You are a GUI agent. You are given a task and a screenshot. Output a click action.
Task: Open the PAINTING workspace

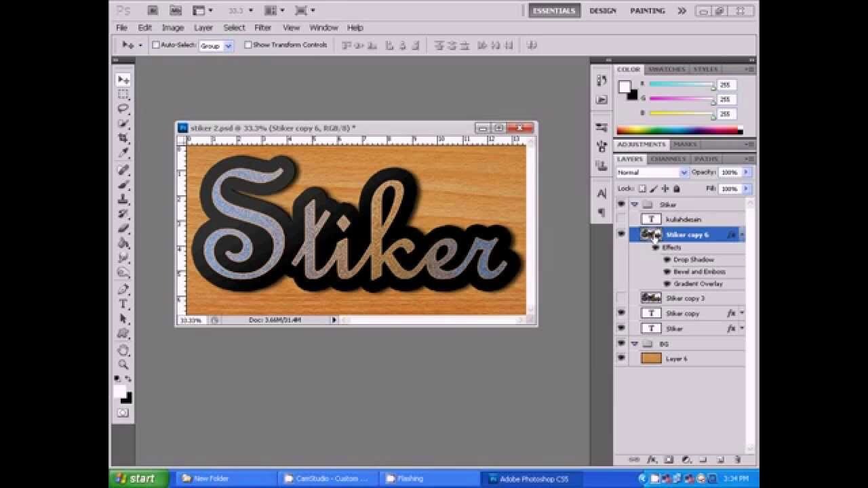coord(647,11)
